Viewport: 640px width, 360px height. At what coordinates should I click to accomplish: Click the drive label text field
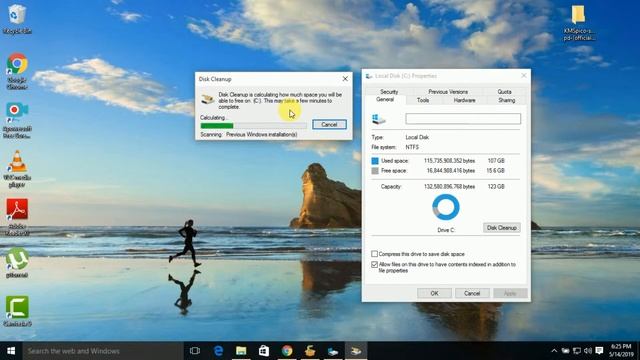[463, 119]
